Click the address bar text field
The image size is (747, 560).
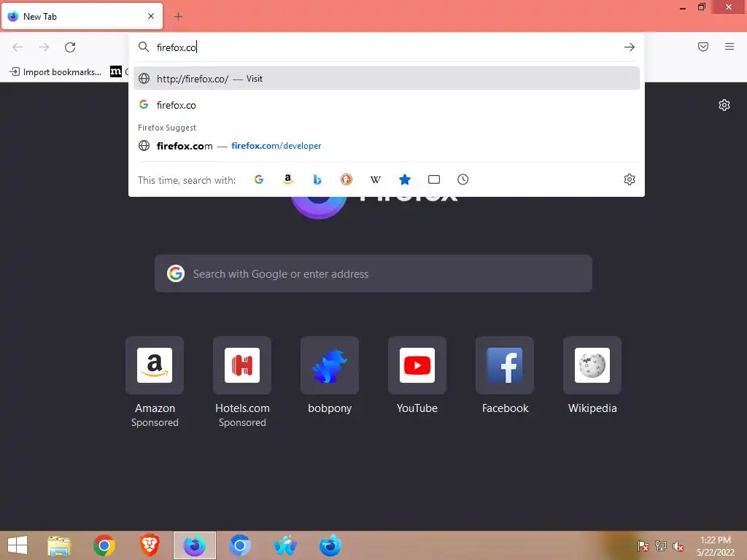(x=386, y=47)
